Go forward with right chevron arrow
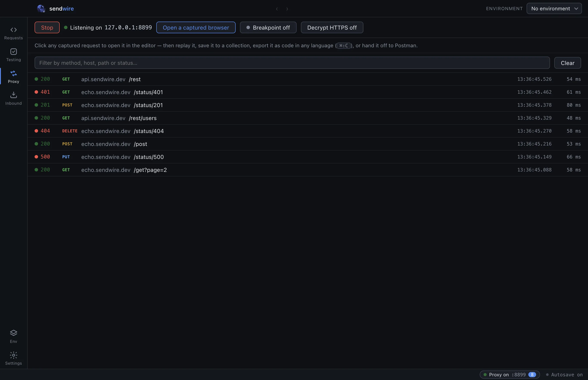 click(x=287, y=9)
